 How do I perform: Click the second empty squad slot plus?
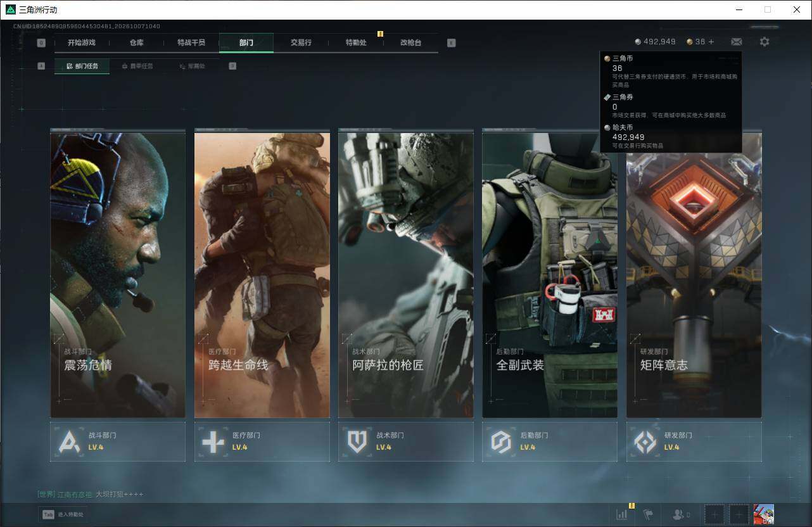tap(739, 514)
